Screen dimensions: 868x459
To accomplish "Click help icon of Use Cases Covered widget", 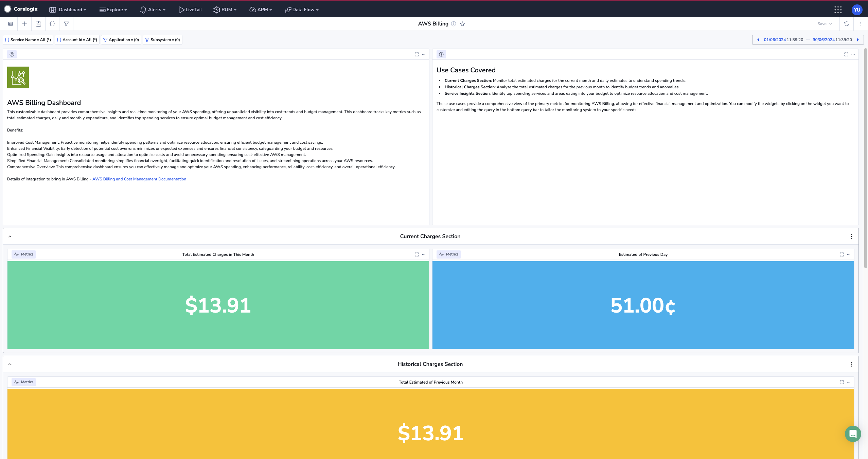I will tap(441, 54).
